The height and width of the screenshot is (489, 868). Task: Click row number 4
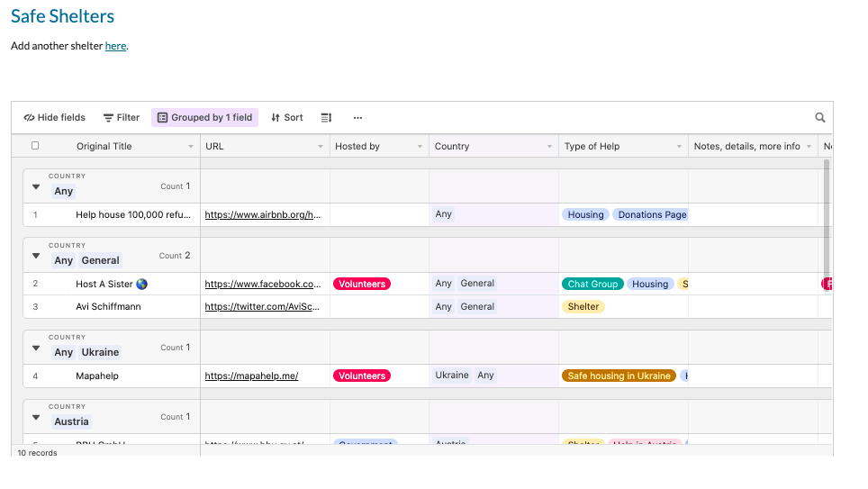[x=35, y=376]
